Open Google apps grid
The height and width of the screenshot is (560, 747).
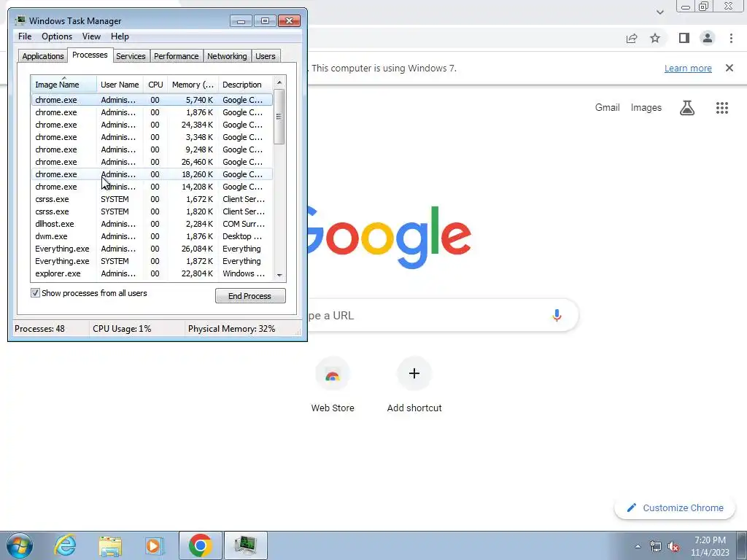[721, 108]
